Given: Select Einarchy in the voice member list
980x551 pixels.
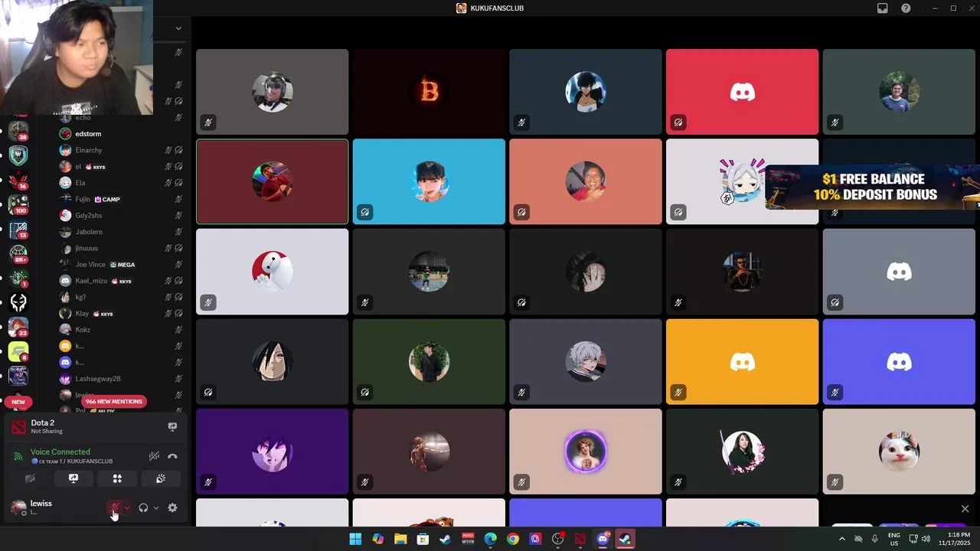Looking at the screenshot, I should click(89, 150).
